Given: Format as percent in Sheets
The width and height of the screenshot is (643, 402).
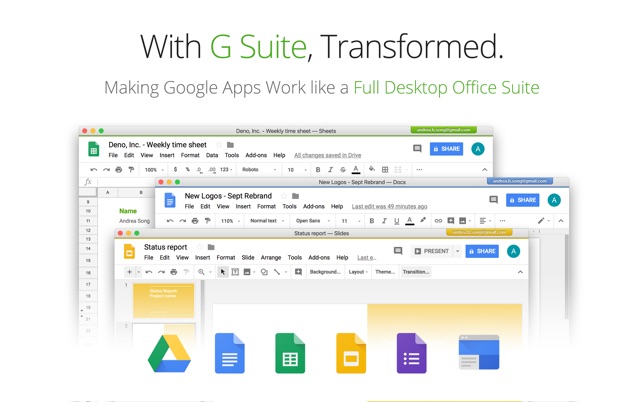Looking at the screenshot, I should pyautogui.click(x=187, y=169).
